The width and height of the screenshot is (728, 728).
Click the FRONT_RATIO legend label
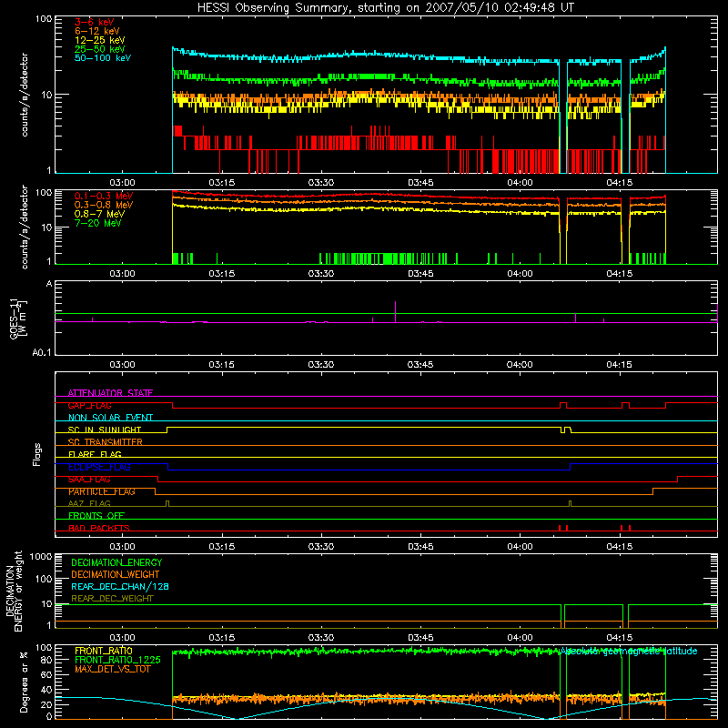coord(104,651)
